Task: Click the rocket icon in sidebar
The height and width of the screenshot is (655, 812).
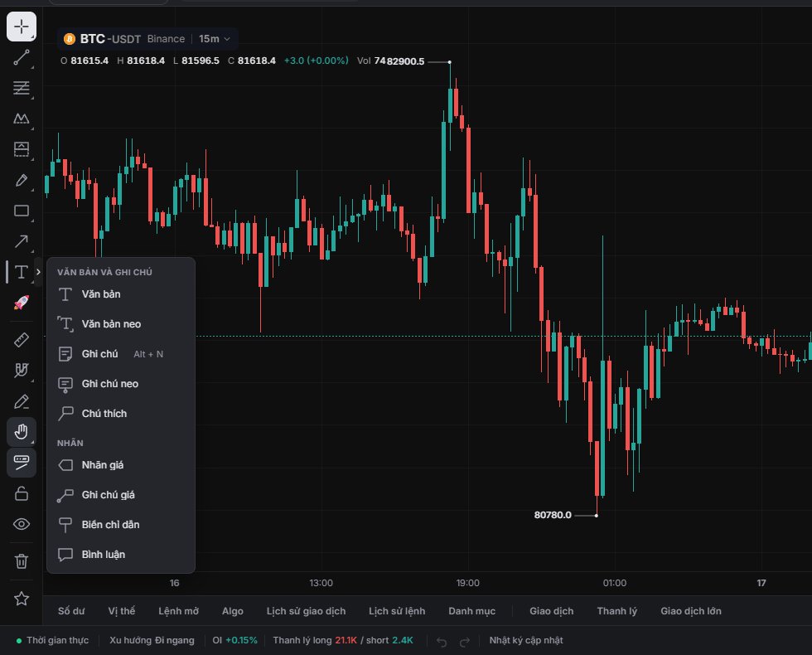Action: pyautogui.click(x=22, y=303)
